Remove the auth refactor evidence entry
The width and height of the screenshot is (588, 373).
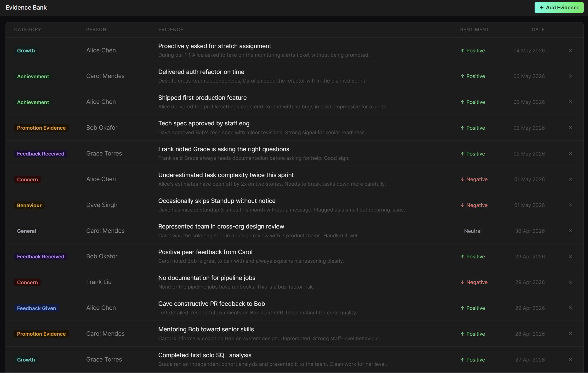click(x=571, y=76)
